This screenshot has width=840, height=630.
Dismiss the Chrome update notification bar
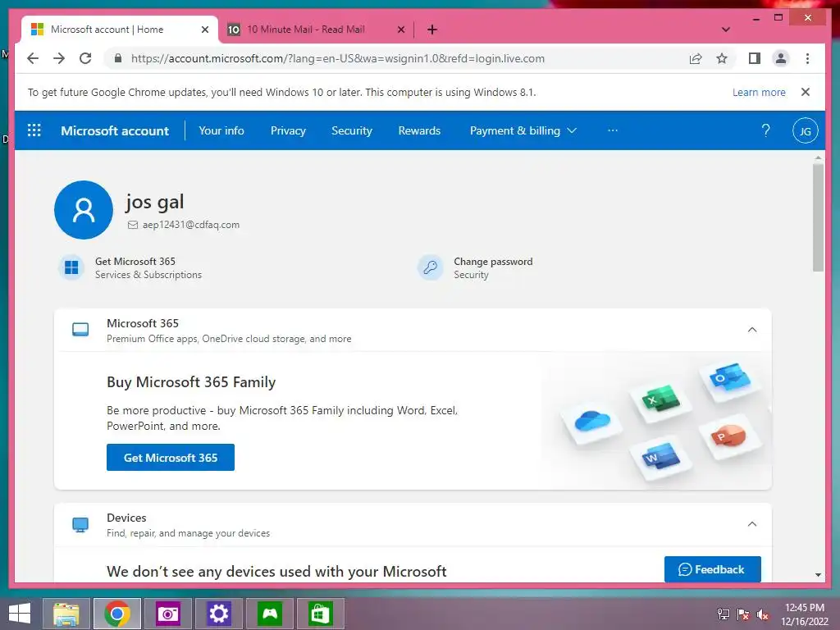pyautogui.click(x=806, y=92)
